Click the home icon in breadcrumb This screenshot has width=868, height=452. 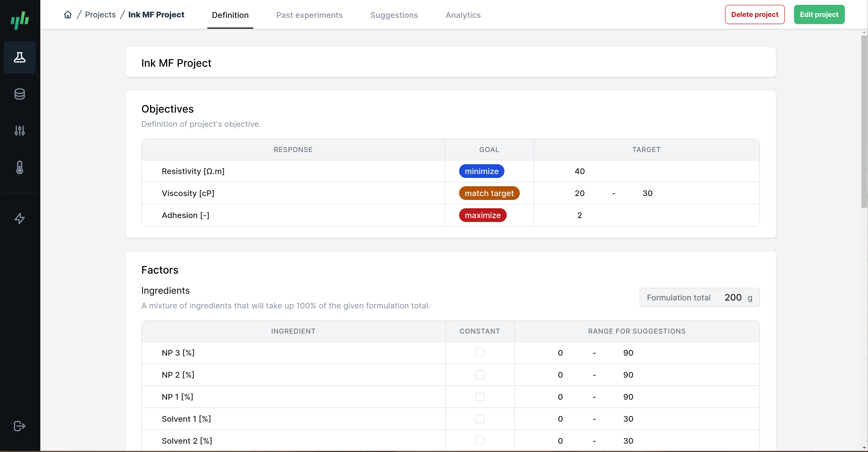click(68, 14)
